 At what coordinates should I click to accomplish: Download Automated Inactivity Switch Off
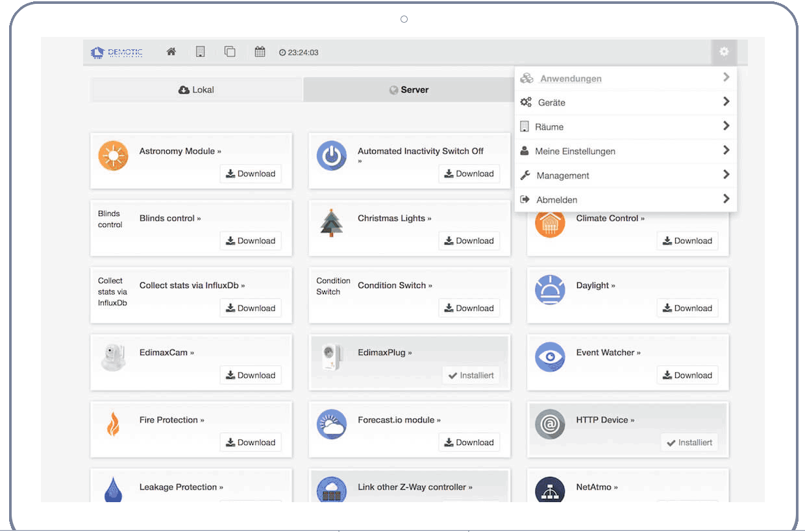click(469, 173)
